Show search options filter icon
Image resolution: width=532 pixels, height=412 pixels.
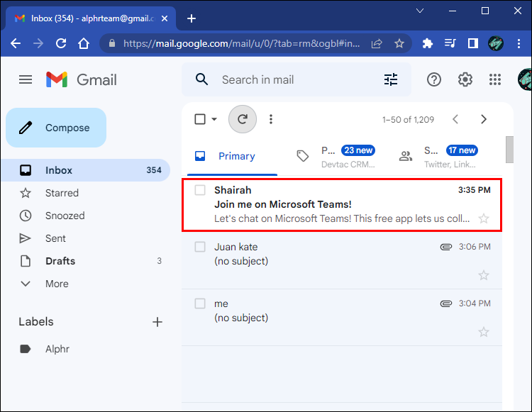391,79
